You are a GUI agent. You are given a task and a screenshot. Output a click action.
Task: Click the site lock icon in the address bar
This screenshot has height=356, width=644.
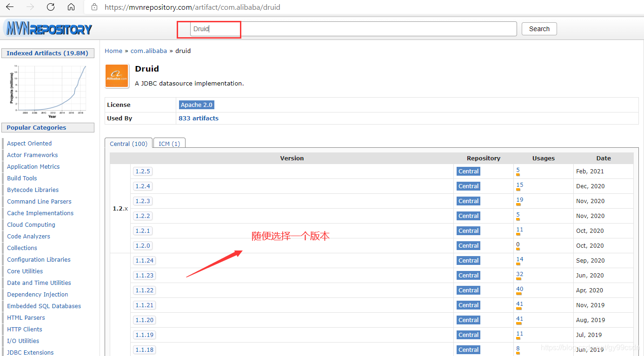click(x=95, y=7)
